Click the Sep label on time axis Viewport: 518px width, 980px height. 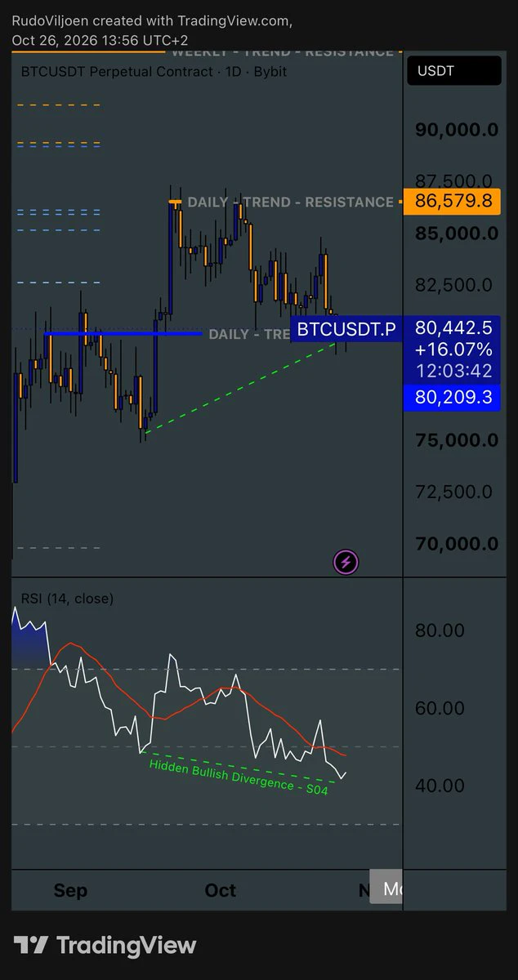click(x=70, y=890)
